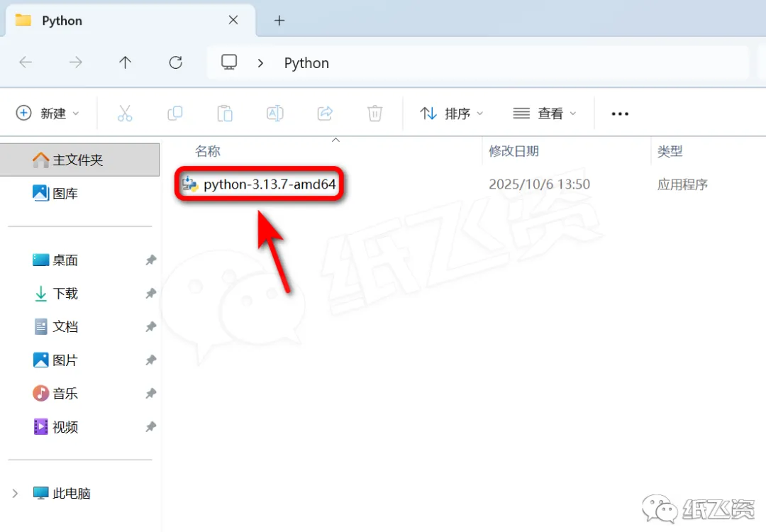
Task: Open the 新建 (New) dropdown
Action: coord(48,113)
